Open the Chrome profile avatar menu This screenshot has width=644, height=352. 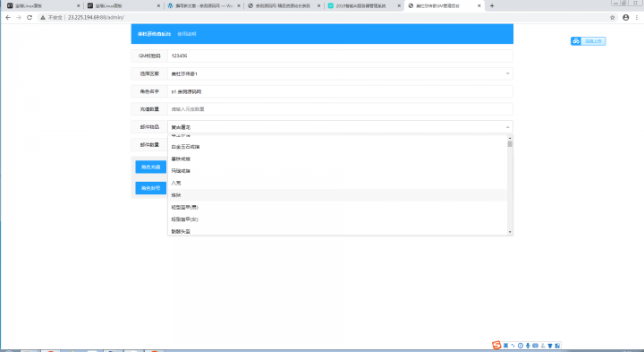(625, 17)
